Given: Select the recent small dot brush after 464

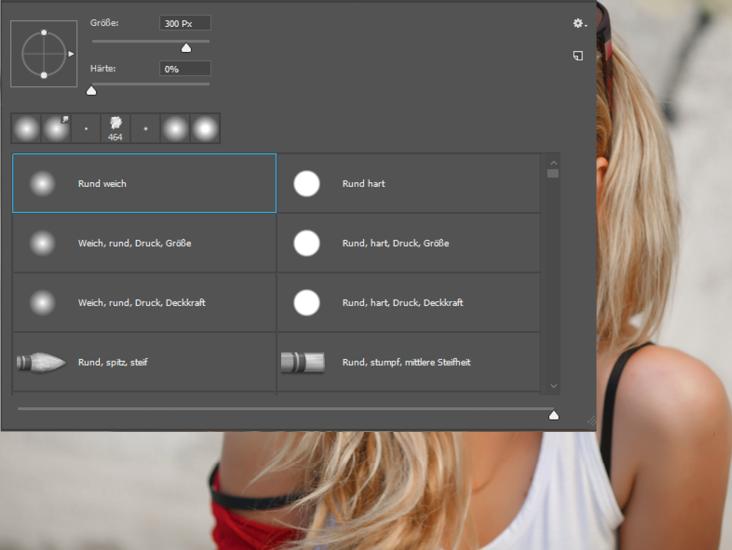Looking at the screenshot, I should 146,128.
